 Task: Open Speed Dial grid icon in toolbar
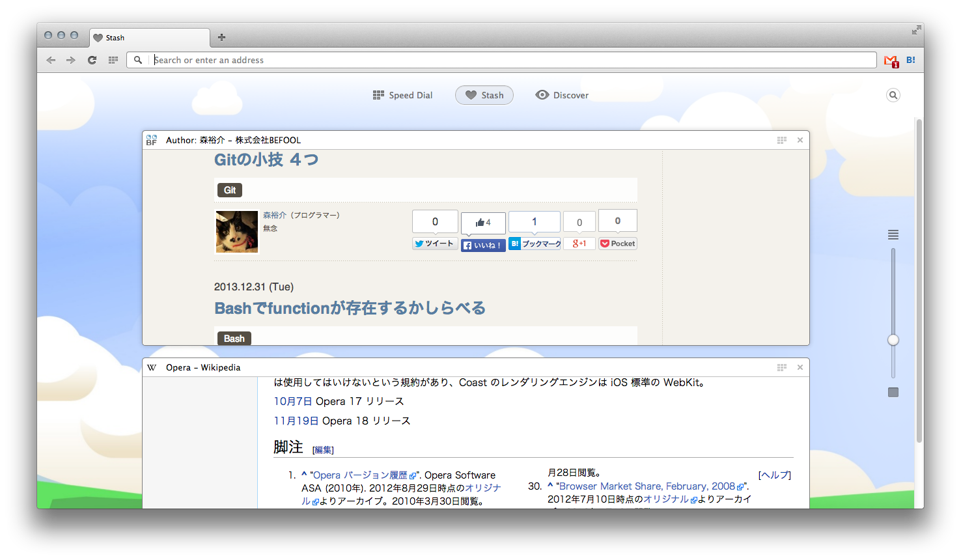click(x=113, y=60)
